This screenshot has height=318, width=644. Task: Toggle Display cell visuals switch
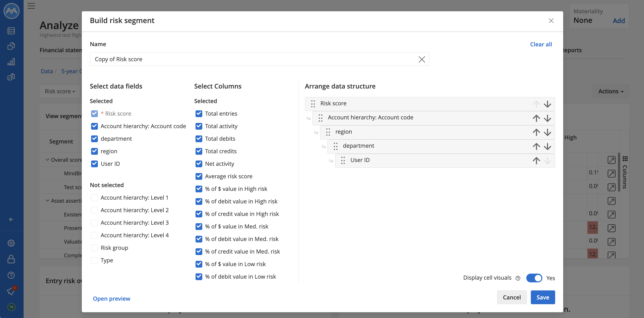click(534, 278)
